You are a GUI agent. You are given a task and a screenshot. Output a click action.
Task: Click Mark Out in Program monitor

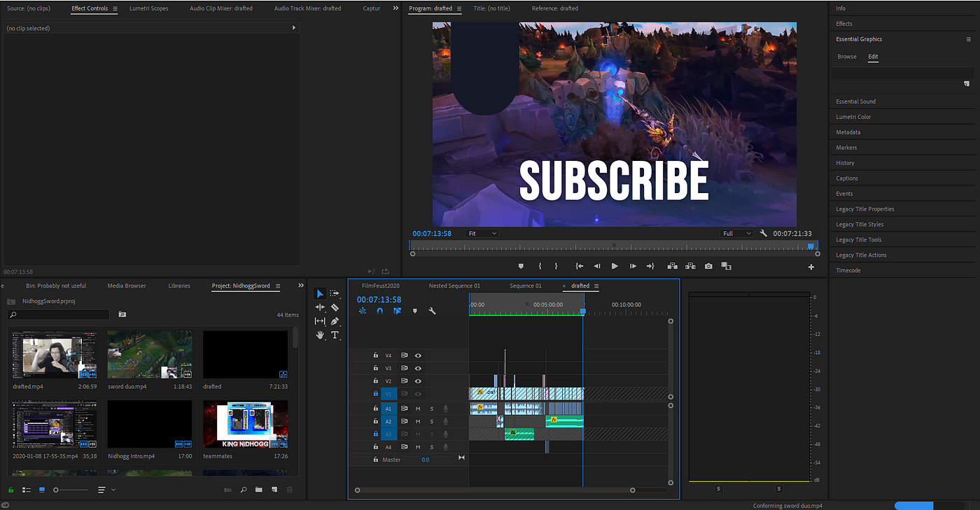pyautogui.click(x=556, y=266)
